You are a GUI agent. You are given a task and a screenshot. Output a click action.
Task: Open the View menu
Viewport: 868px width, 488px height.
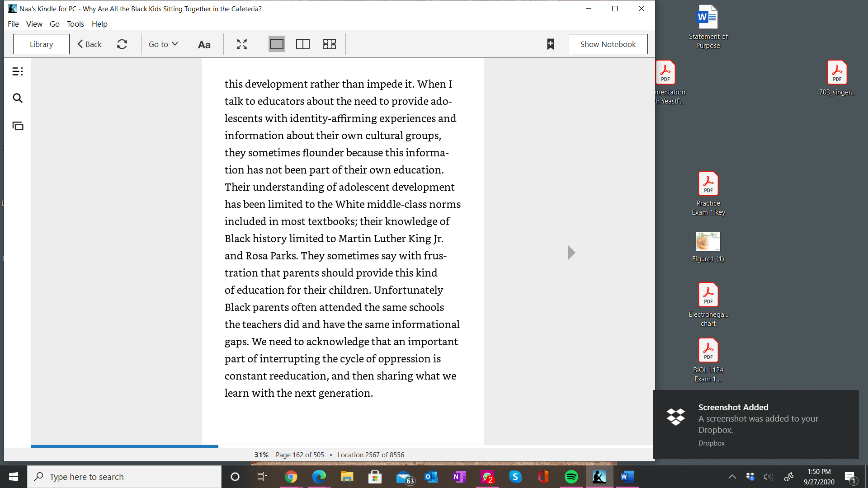tap(34, 24)
